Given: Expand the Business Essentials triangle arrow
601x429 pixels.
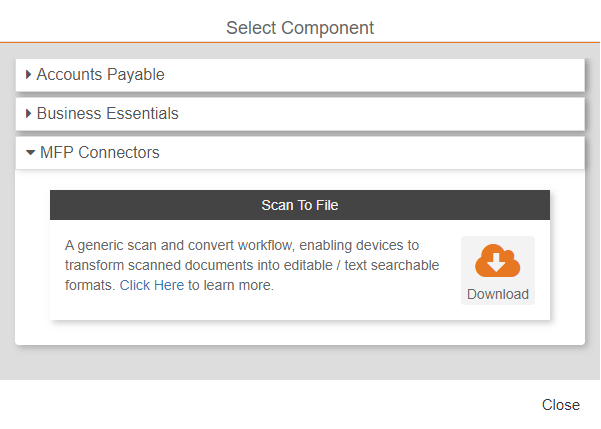Looking at the screenshot, I should (29, 114).
